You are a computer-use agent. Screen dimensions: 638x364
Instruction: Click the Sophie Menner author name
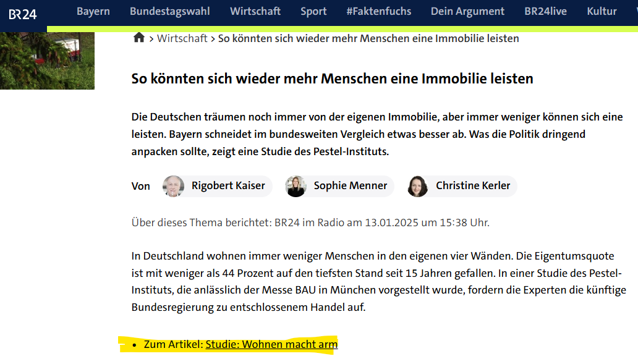pos(351,185)
